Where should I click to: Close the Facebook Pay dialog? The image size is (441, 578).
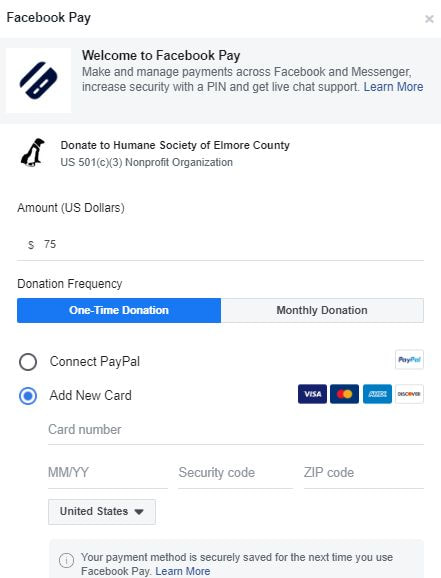pos(429,19)
